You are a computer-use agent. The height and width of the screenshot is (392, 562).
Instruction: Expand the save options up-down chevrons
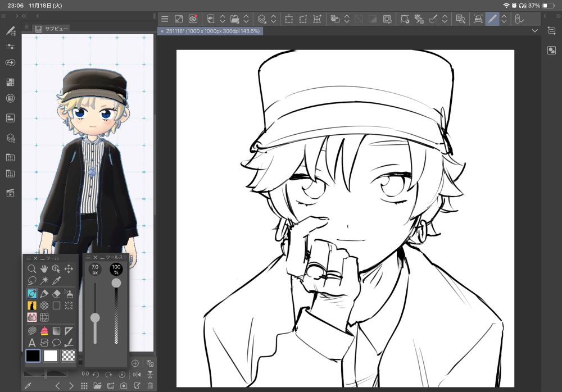pos(246,19)
